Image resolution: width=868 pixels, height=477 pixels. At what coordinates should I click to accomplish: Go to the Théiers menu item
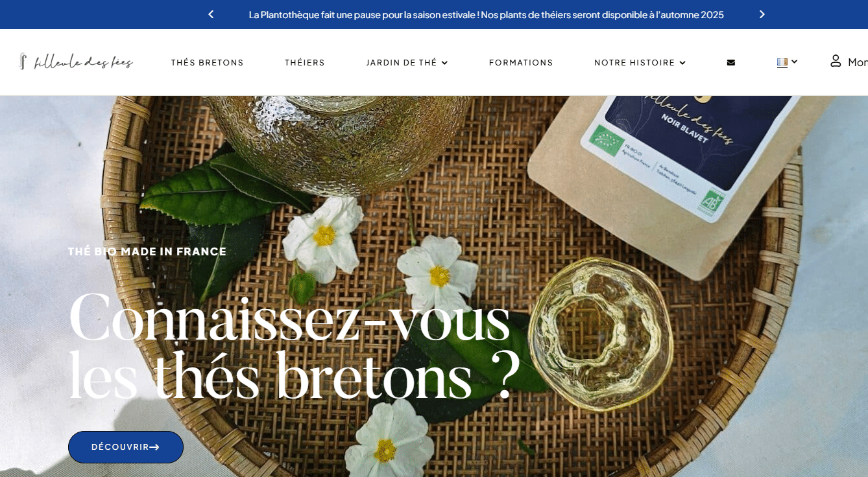(x=305, y=63)
